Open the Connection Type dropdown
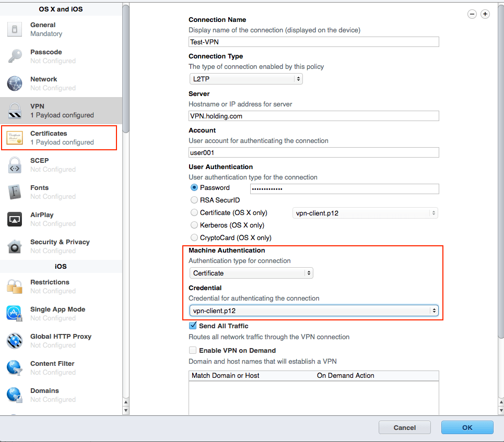The width and height of the screenshot is (504, 442). [x=245, y=79]
